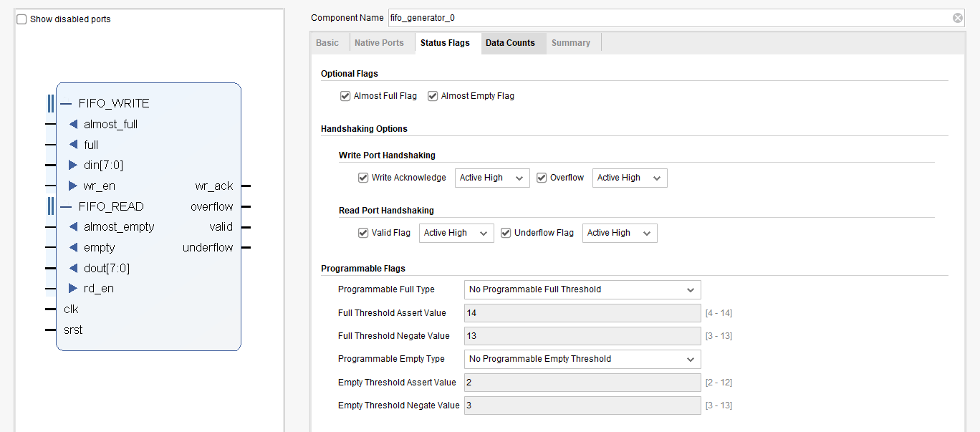Open the Summary tab
980x432 pixels.
coord(571,43)
